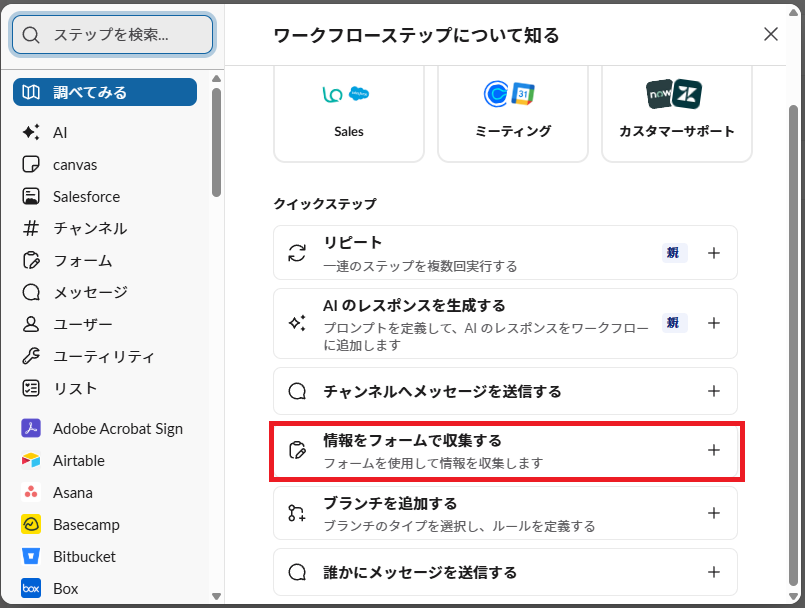Select the AI のレスポンスを生成する title
This screenshot has width=805, height=608.
coord(414,306)
